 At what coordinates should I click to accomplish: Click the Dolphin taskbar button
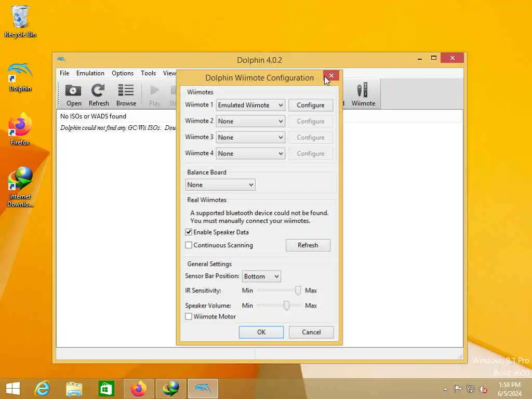click(x=203, y=389)
